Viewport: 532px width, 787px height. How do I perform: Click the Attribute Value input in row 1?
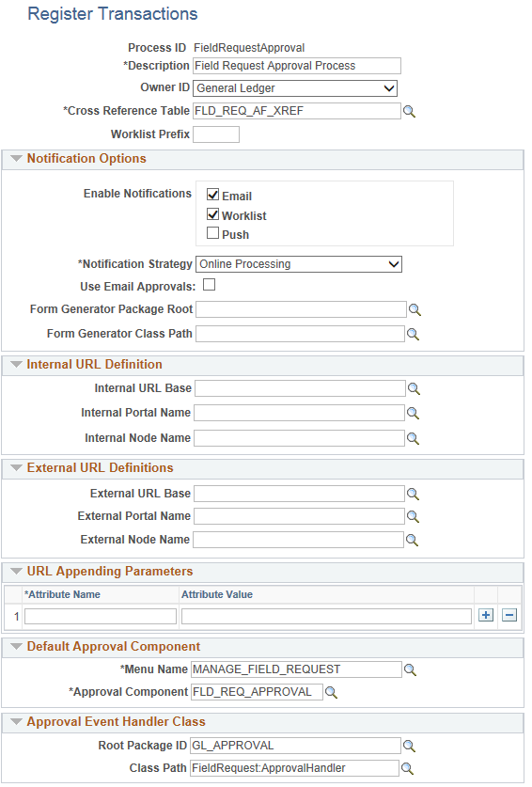(x=327, y=617)
